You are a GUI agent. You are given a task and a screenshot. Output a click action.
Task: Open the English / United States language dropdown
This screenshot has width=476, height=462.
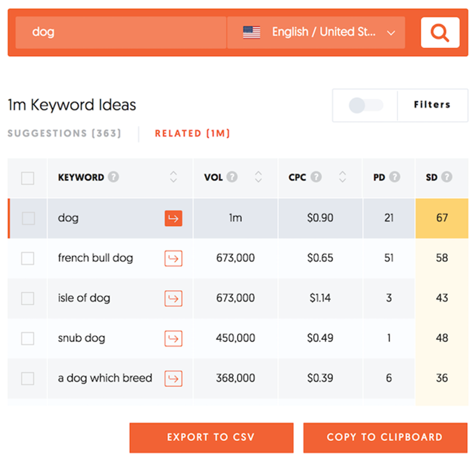pos(316,32)
